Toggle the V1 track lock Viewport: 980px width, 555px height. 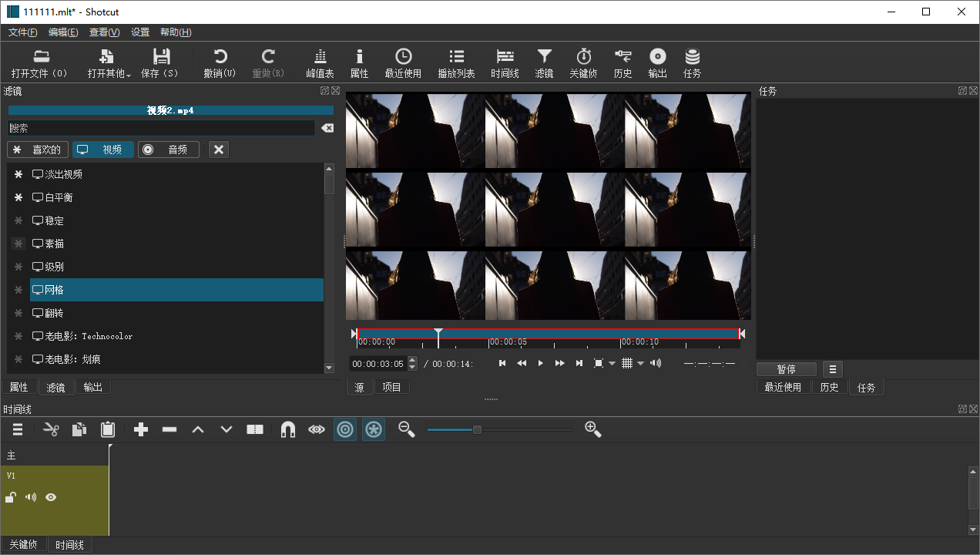tap(11, 497)
